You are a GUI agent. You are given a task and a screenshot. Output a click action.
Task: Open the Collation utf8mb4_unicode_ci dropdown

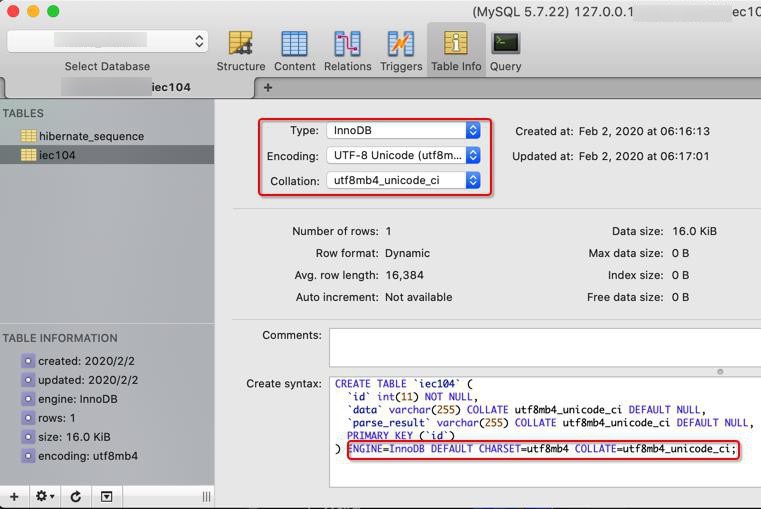click(x=403, y=180)
